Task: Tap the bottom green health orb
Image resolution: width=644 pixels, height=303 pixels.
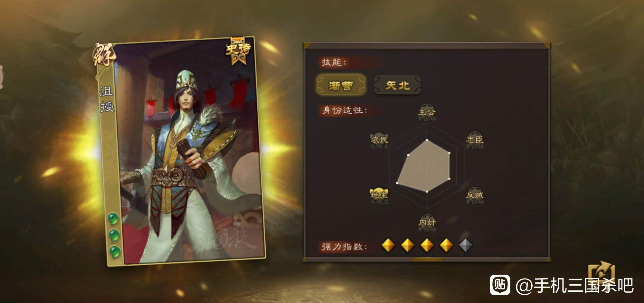Action: [115, 252]
